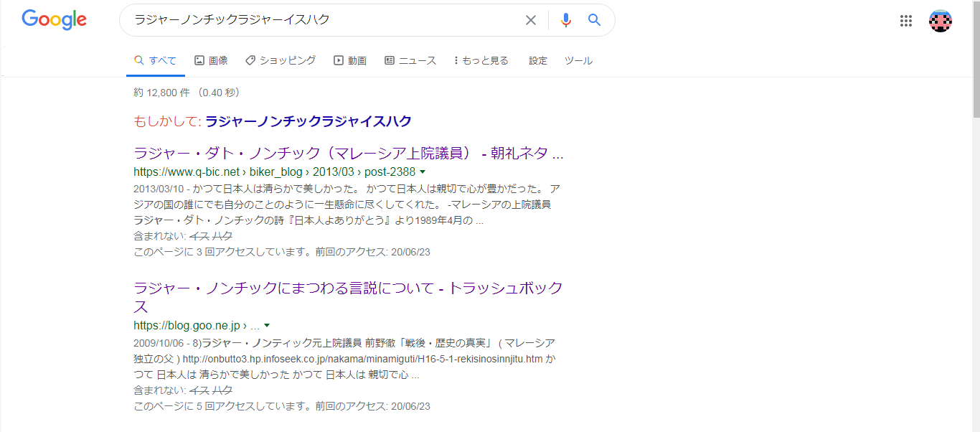Open the account profile avatar
The height and width of the screenshot is (432, 980).
941,21
